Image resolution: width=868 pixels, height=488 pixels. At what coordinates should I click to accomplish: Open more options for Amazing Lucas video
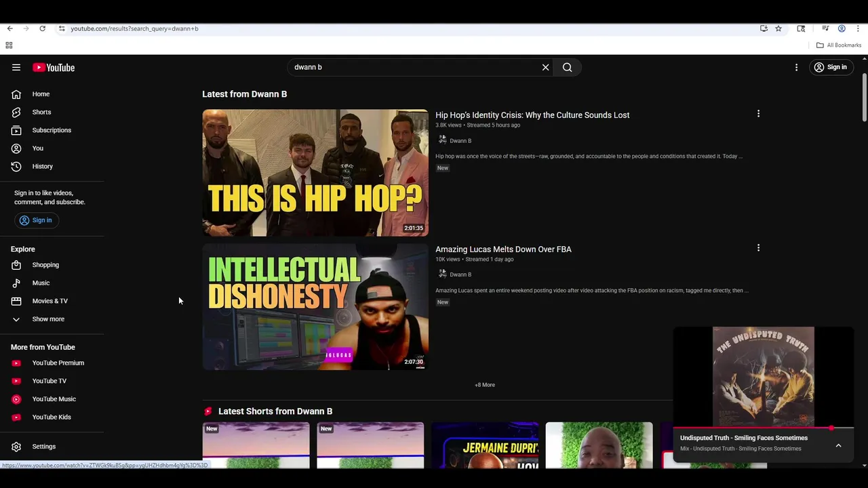pos(758,248)
